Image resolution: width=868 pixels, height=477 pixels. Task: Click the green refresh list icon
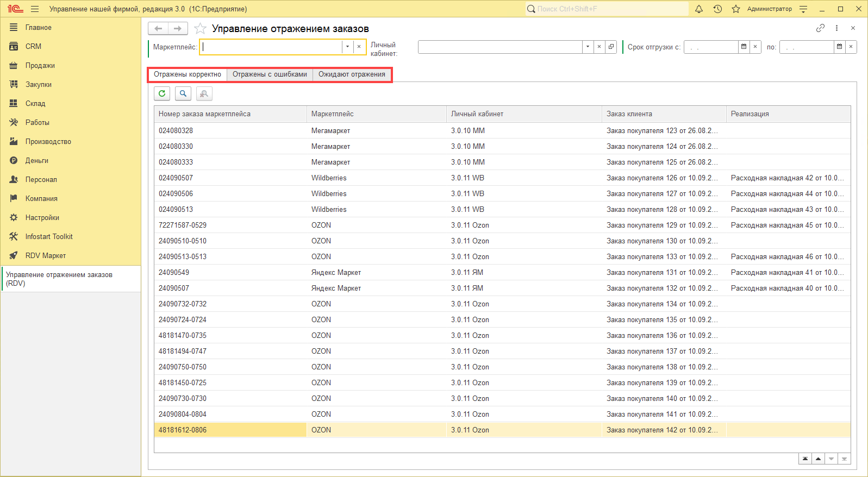click(x=162, y=93)
